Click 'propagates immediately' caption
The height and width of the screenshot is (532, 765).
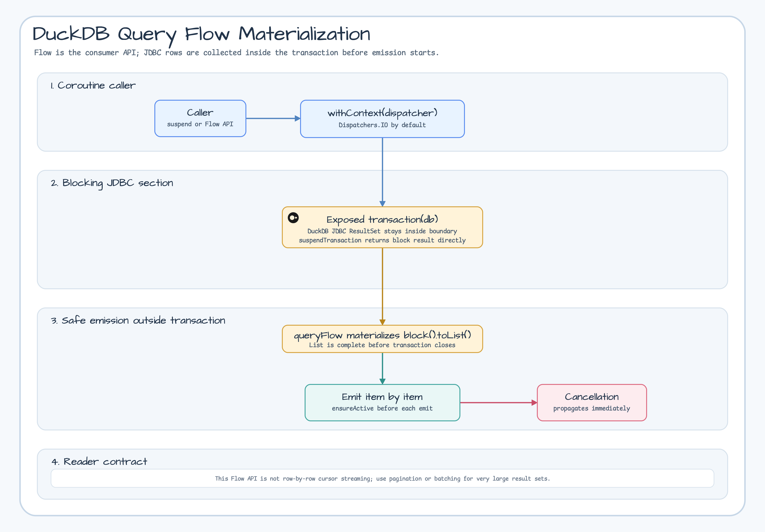coord(592,408)
